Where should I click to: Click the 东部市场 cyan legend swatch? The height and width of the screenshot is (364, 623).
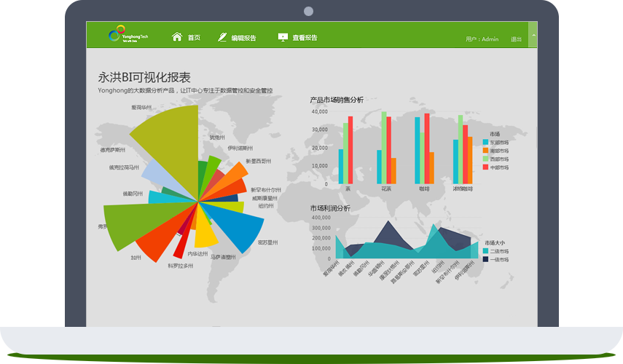tap(485, 142)
